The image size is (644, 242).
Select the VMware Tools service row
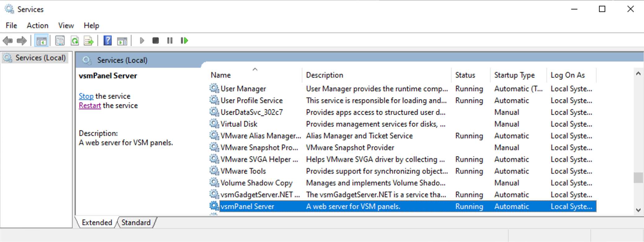tap(243, 171)
